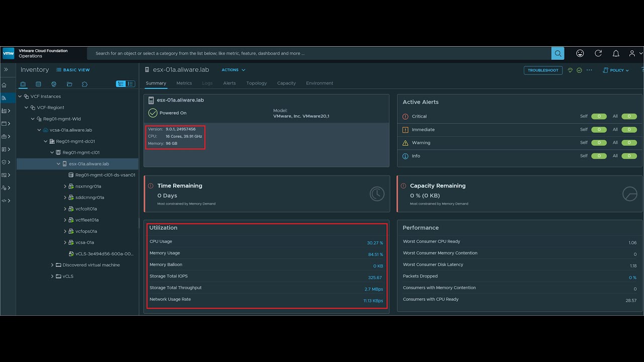Open the three-dots more options menu
The image size is (644, 362).
pos(589,70)
